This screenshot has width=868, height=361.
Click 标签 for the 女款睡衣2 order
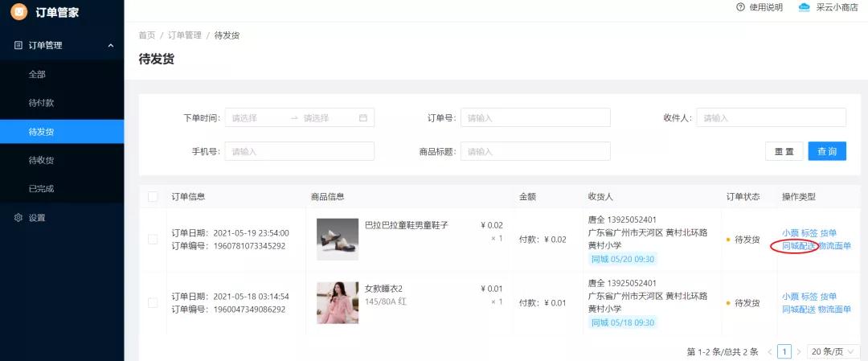tap(809, 296)
